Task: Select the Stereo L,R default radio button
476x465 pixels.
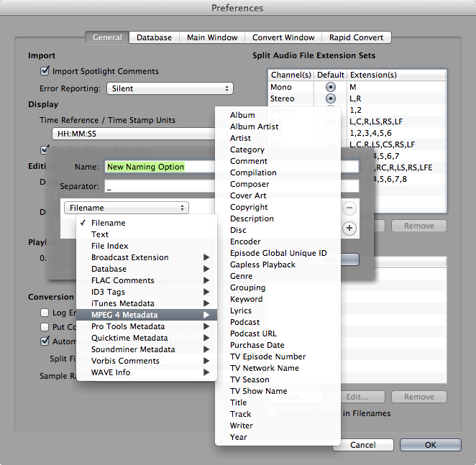Action: (330, 98)
